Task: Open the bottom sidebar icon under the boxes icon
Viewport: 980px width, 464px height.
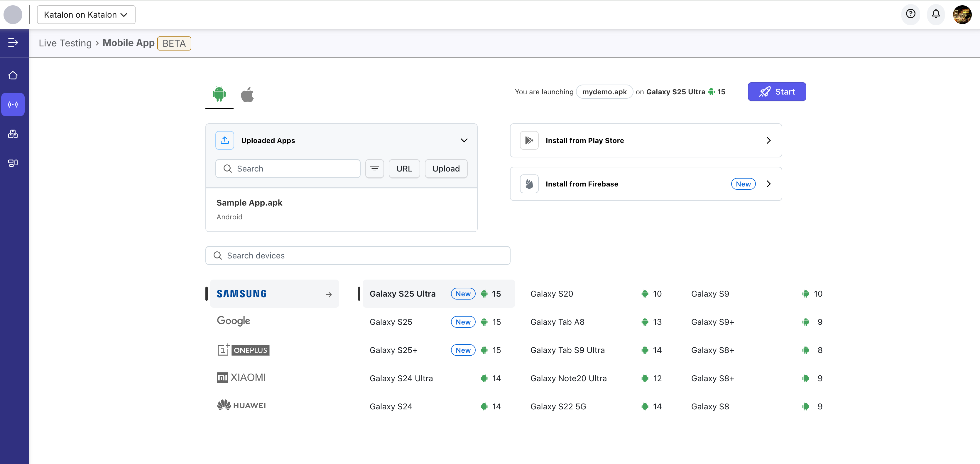Action: (x=13, y=163)
